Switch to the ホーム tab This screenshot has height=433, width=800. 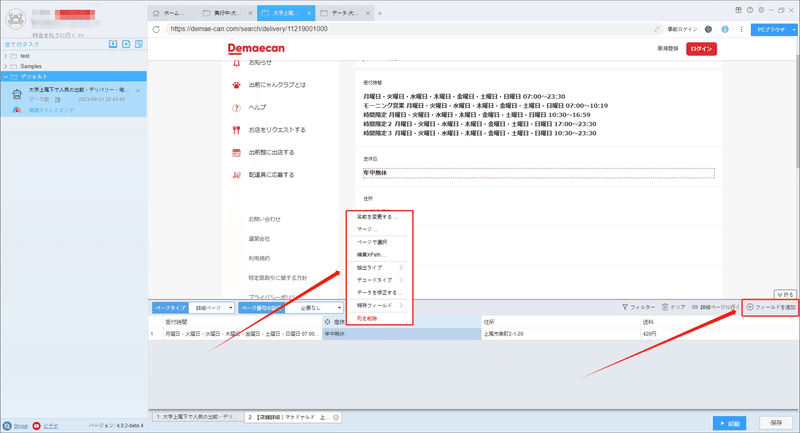(x=172, y=13)
